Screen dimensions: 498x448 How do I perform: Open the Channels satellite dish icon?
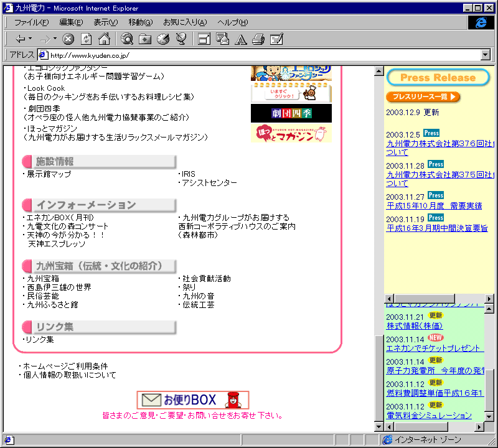pyautogui.click(x=181, y=39)
